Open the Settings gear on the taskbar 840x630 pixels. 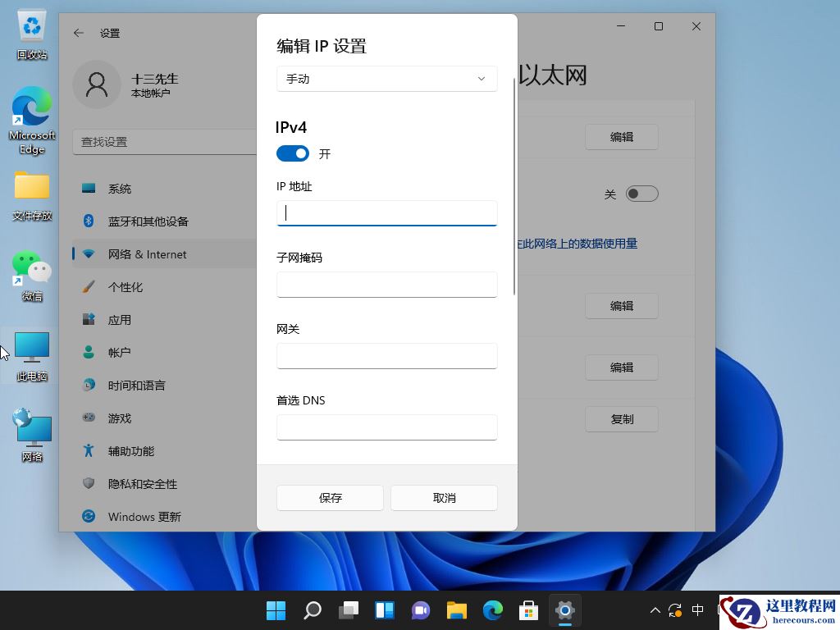(x=565, y=610)
